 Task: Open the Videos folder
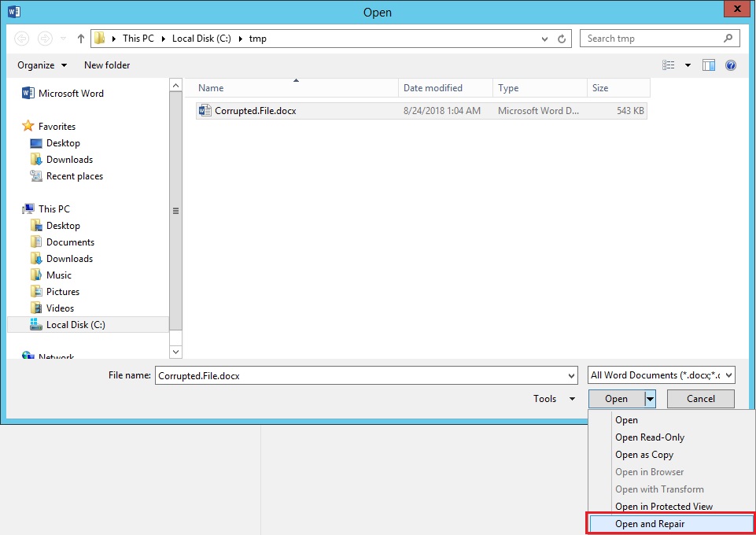click(x=52, y=308)
